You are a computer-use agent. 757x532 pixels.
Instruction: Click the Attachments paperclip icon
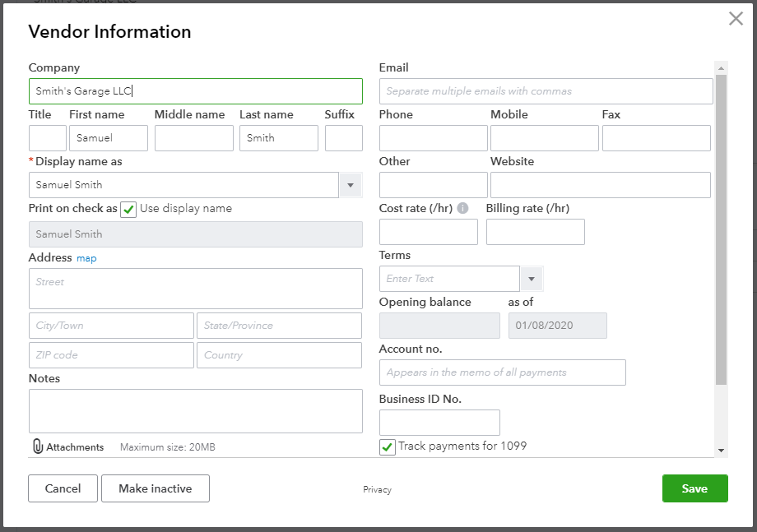(x=38, y=446)
